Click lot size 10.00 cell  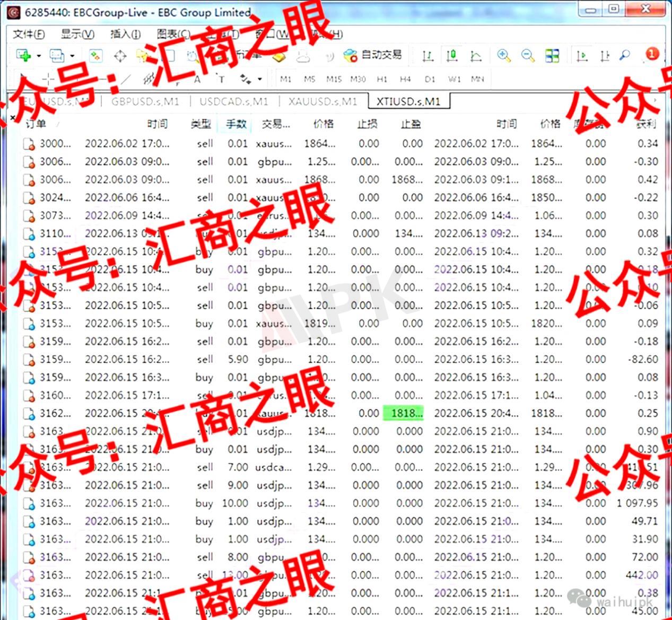[x=235, y=503]
